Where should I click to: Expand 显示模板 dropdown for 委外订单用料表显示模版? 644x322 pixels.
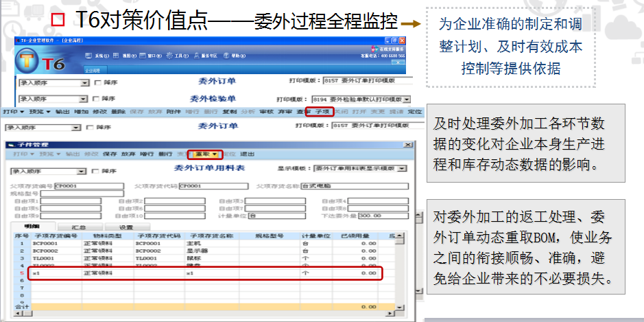[x=403, y=169]
